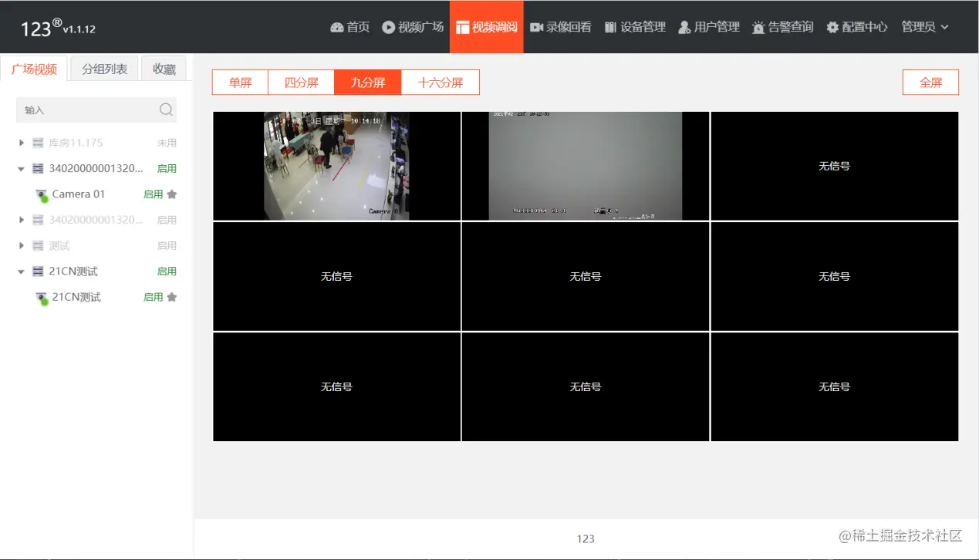Image resolution: width=979 pixels, height=560 pixels.
Task: Click the footer 123 text
Action: (586, 538)
